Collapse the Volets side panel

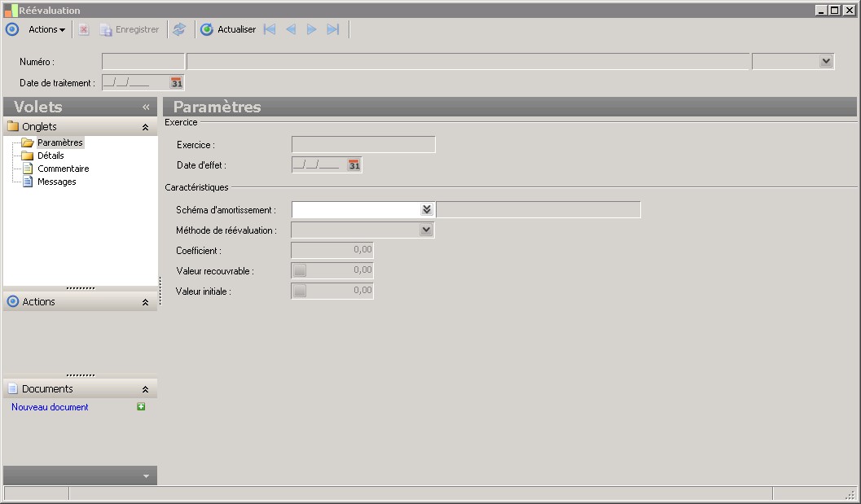(x=146, y=107)
